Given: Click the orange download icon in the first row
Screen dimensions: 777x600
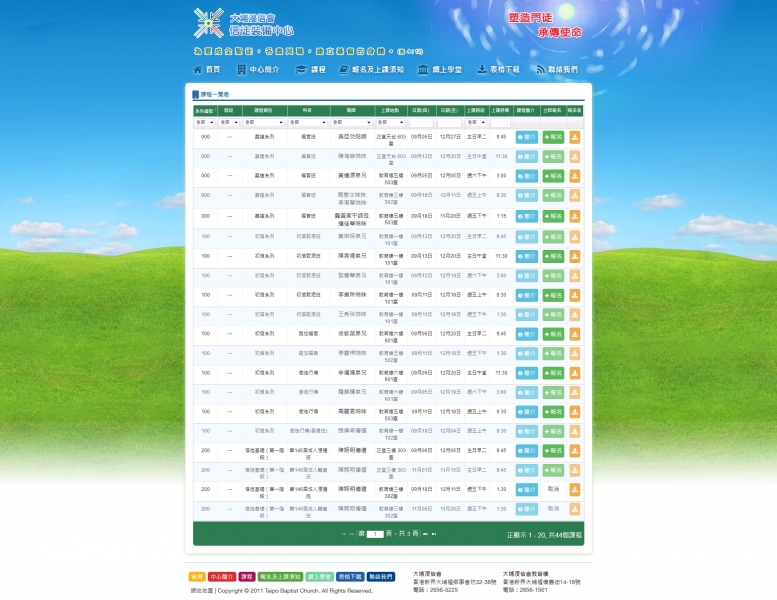Looking at the screenshot, I should pyautogui.click(x=575, y=136).
